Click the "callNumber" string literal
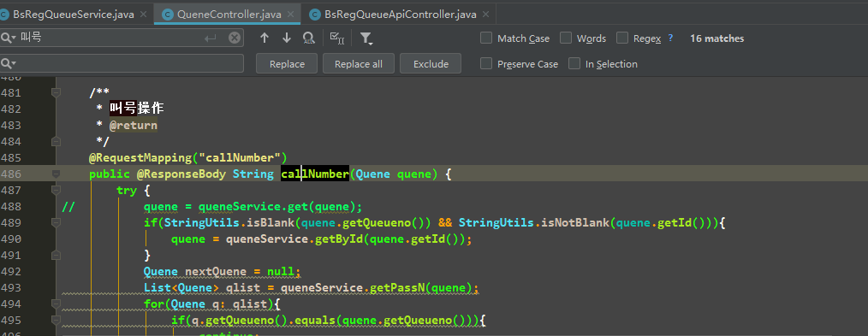 (x=240, y=157)
